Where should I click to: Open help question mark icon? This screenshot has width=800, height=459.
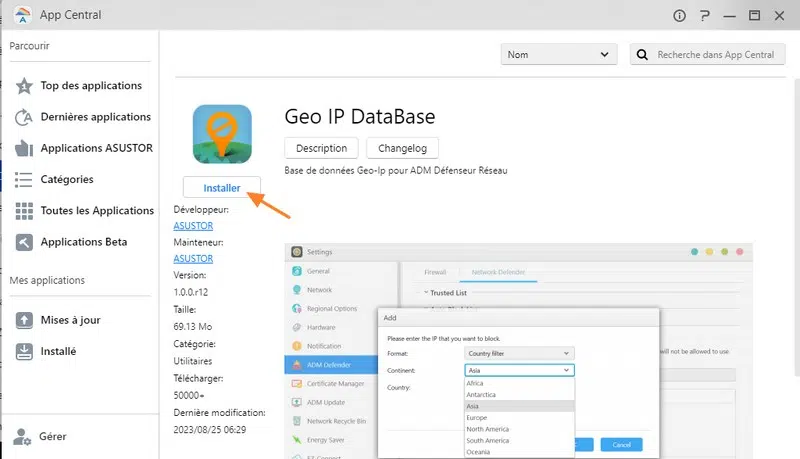click(x=705, y=16)
